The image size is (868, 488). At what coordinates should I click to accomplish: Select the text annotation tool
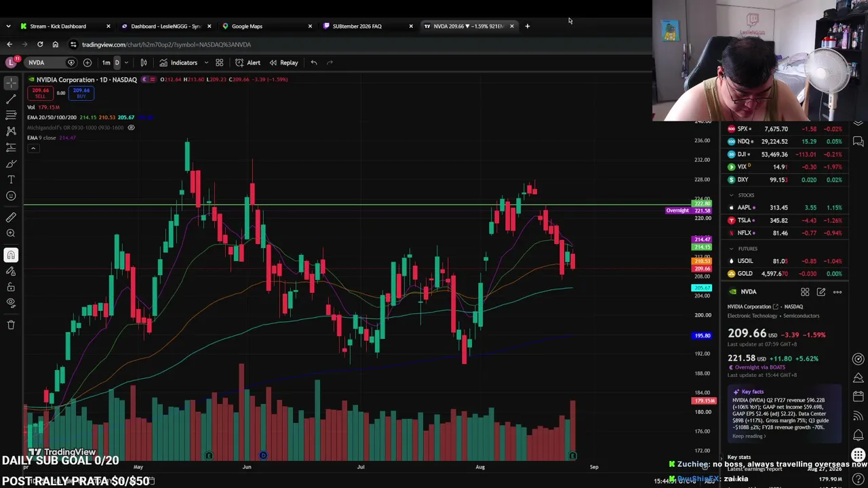pyautogui.click(x=11, y=180)
